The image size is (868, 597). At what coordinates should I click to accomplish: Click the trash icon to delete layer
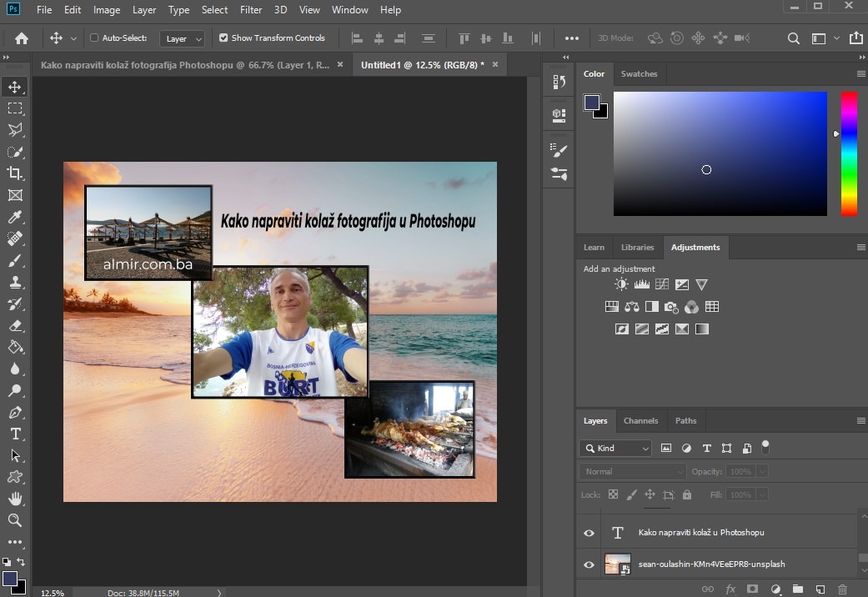tap(842, 589)
